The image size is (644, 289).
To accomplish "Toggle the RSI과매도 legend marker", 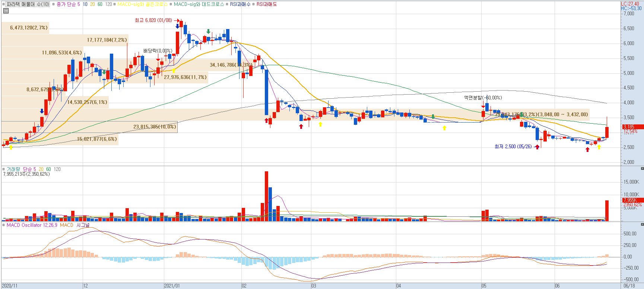I will pos(253,4).
